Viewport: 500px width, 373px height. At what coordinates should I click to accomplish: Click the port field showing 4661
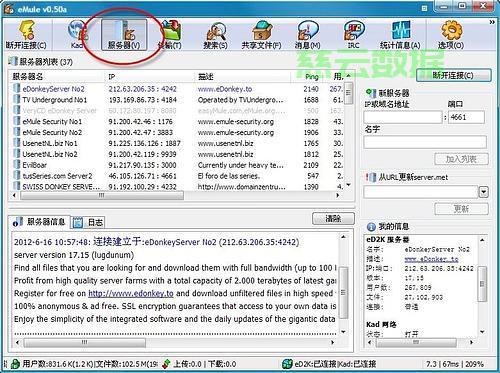point(466,117)
